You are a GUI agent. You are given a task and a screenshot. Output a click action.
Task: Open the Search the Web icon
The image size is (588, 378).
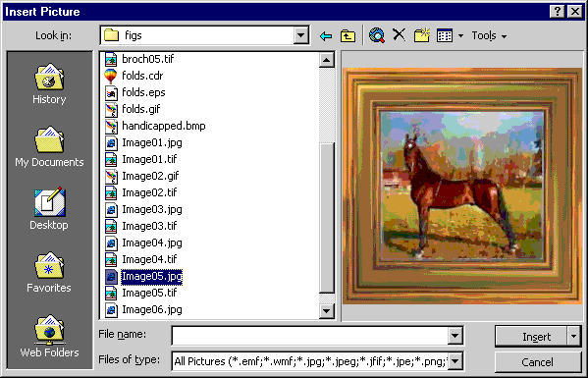click(x=377, y=35)
